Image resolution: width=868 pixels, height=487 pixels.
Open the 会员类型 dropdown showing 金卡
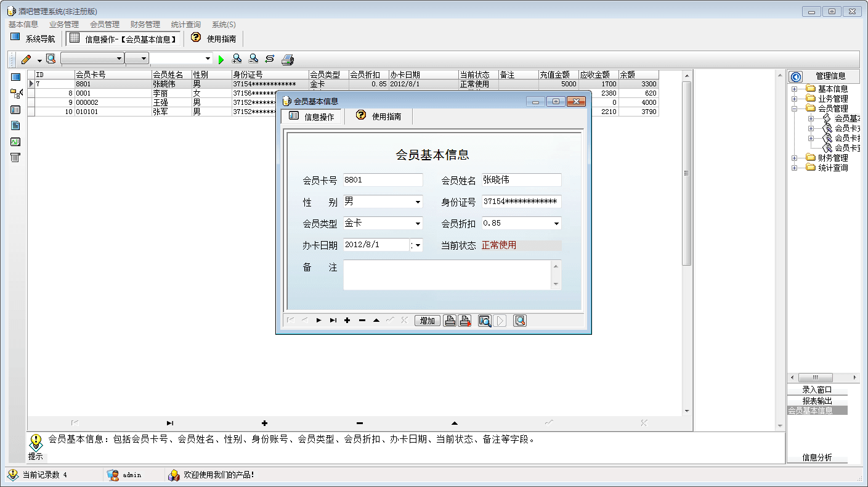coord(418,224)
